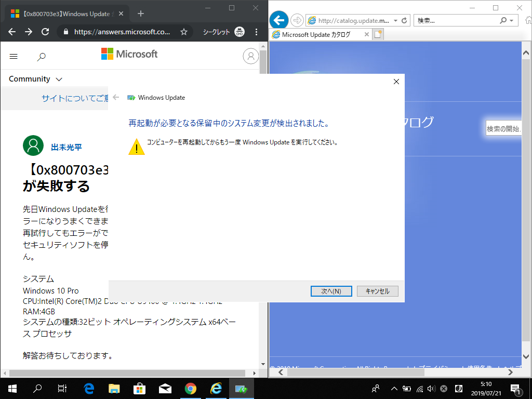Open the profile of 出未光平
This screenshot has width=532, height=399.
tap(66, 147)
